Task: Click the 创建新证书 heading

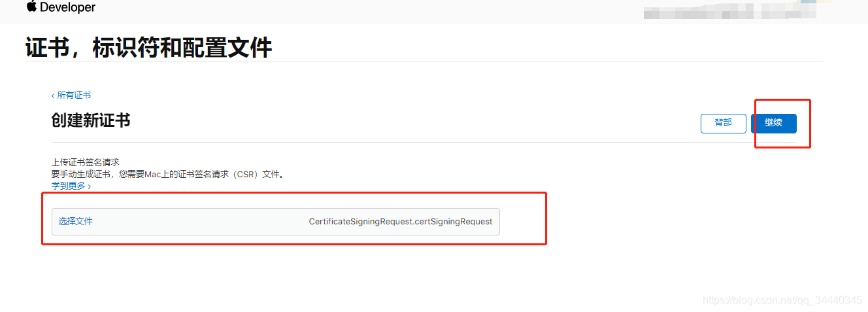Action: click(91, 120)
